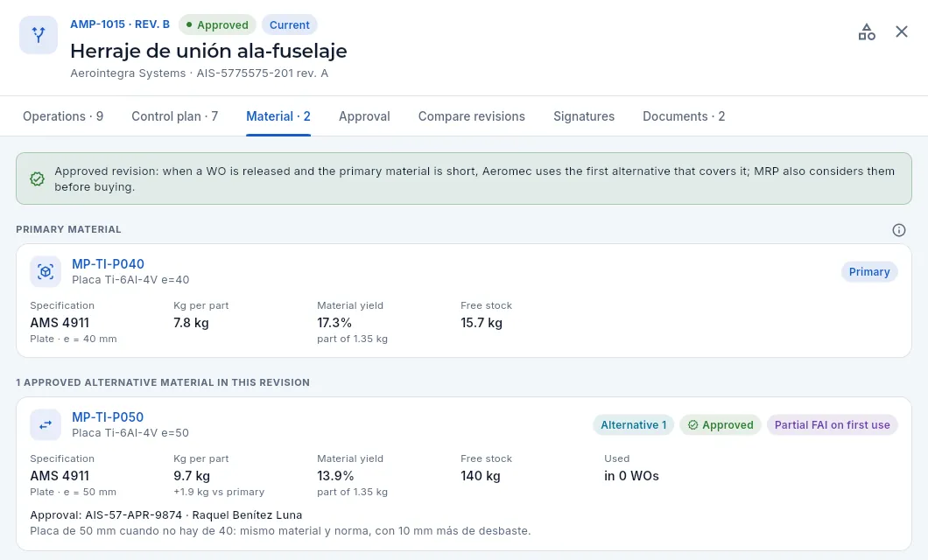Open the MP-TI-P040 material link
This screenshot has height=560, width=928.
click(x=109, y=264)
